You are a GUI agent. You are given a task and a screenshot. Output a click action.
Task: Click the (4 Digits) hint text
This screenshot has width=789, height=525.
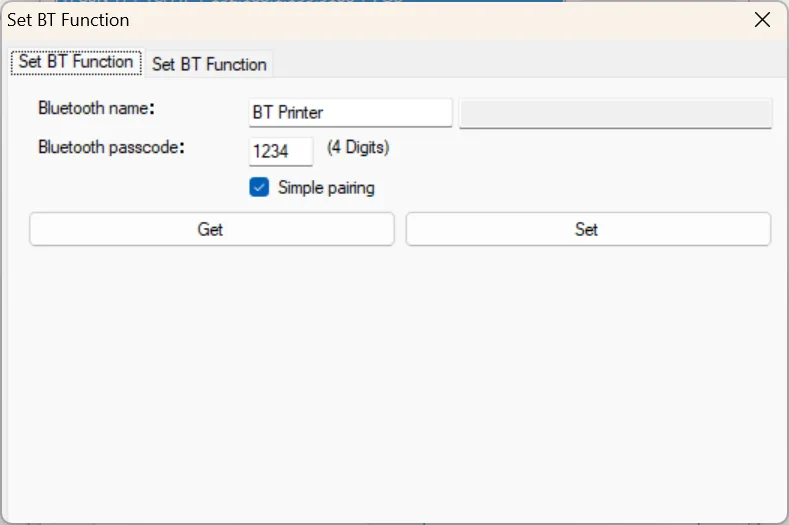[358, 148]
